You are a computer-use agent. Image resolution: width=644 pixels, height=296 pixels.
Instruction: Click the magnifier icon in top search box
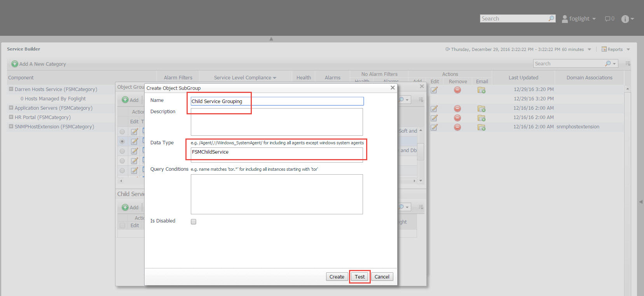(x=551, y=18)
